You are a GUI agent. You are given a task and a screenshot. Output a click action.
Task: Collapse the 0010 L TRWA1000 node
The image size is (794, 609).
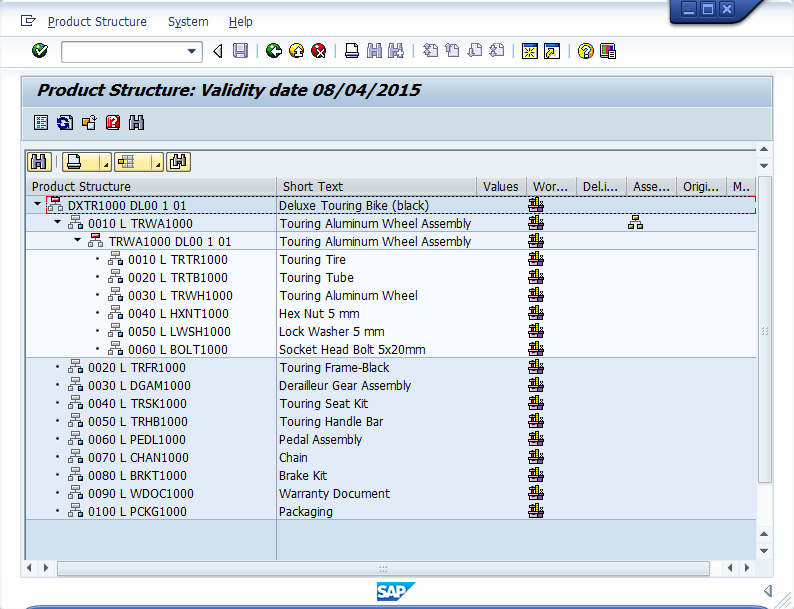point(57,222)
